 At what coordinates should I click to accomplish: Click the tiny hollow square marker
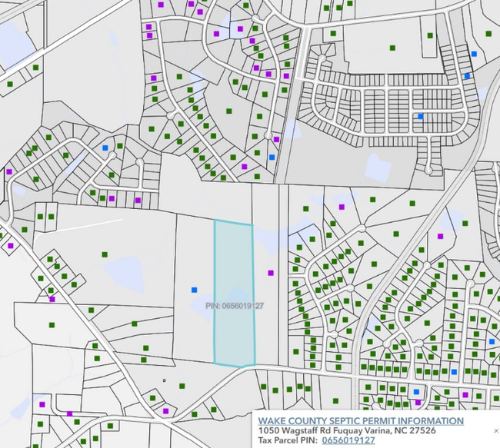click(x=164, y=380)
